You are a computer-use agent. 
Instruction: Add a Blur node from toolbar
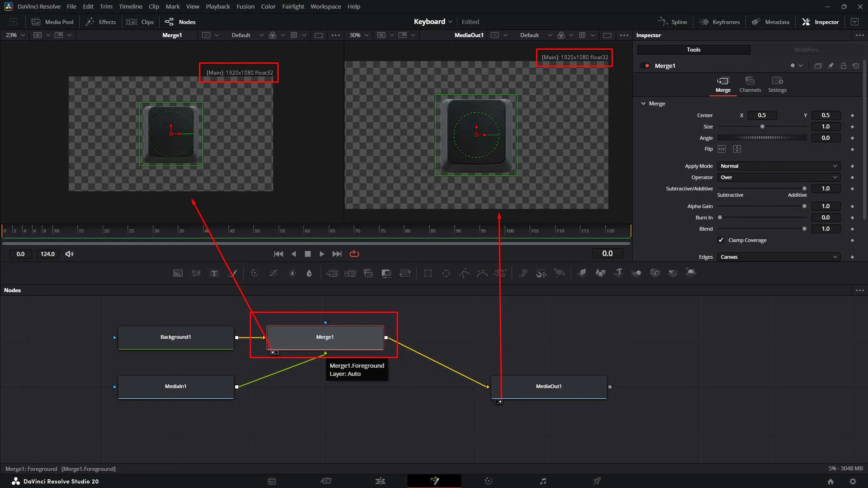[x=309, y=273]
